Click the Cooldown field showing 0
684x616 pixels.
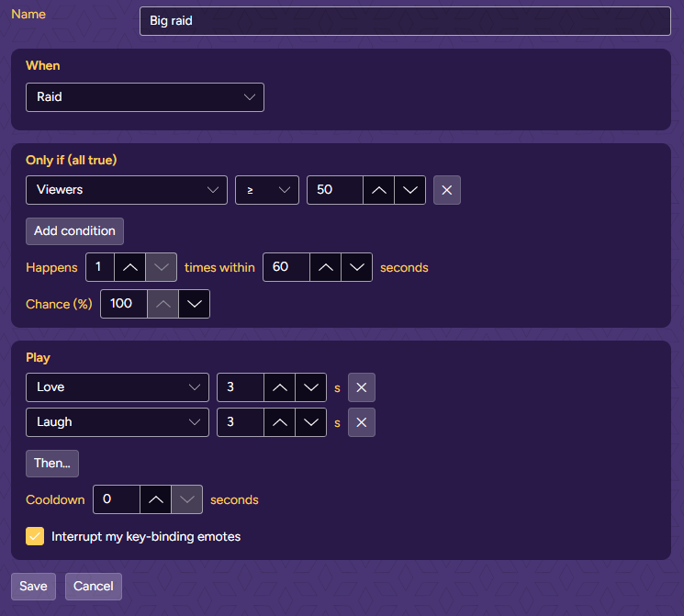(117, 499)
